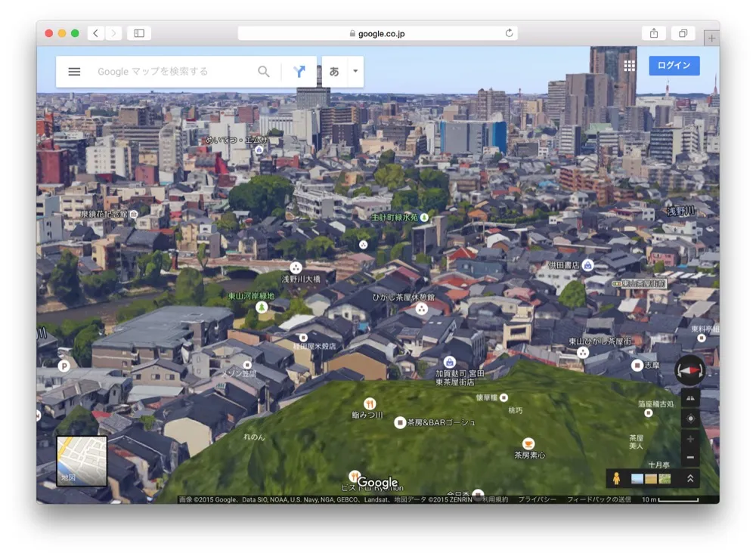This screenshot has width=756, height=556.
Task: Open a new Safari tab with plus button
Action: pos(711,36)
